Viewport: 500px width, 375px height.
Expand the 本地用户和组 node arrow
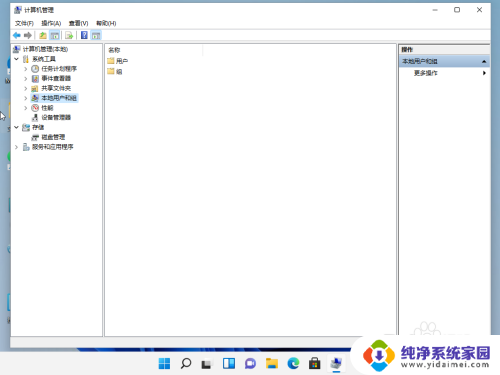coord(26,98)
